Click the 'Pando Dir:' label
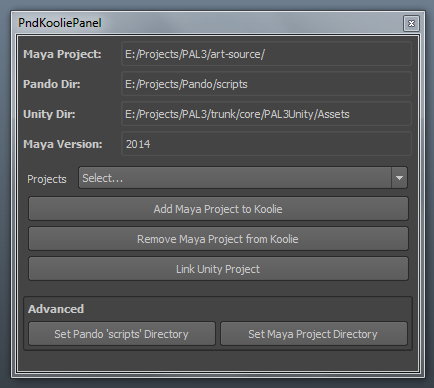Viewport: 434px width, 388px height. click(52, 84)
